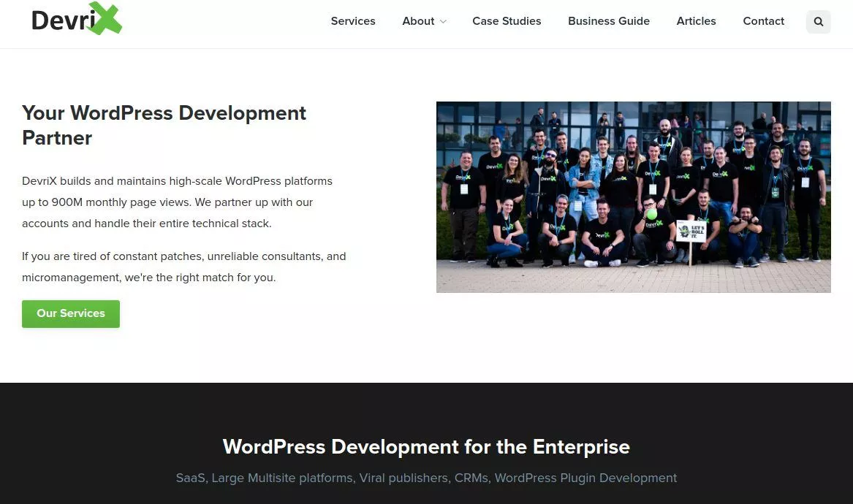Click the 'WordPress Development for the Enterprise' heading
This screenshot has width=853, height=504.
point(426,447)
